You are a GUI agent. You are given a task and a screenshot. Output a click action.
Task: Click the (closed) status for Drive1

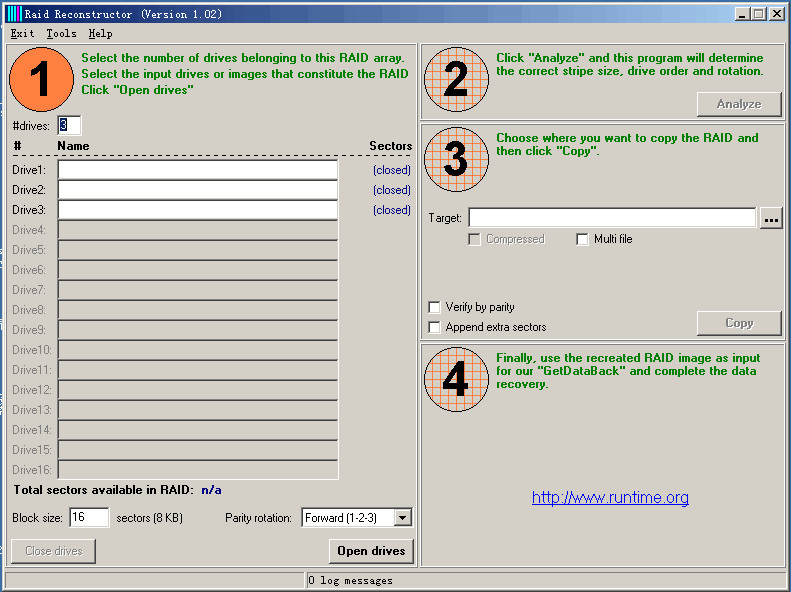click(x=392, y=170)
